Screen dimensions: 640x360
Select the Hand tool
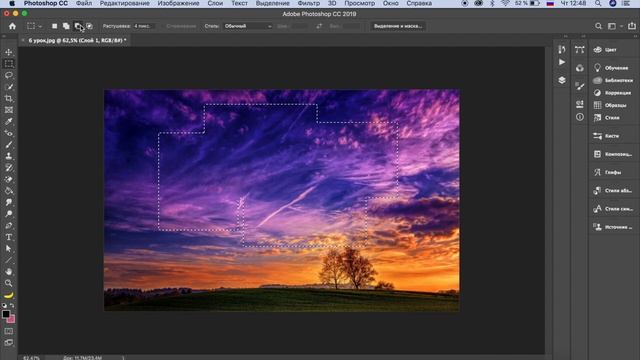9,271
